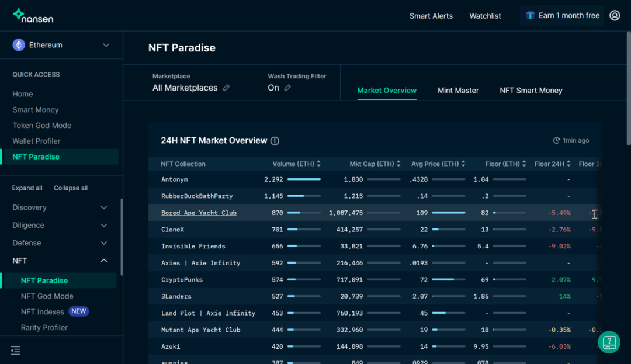The image size is (631, 364).
Task: Click All Marketplaces value
Action: pyautogui.click(x=185, y=88)
